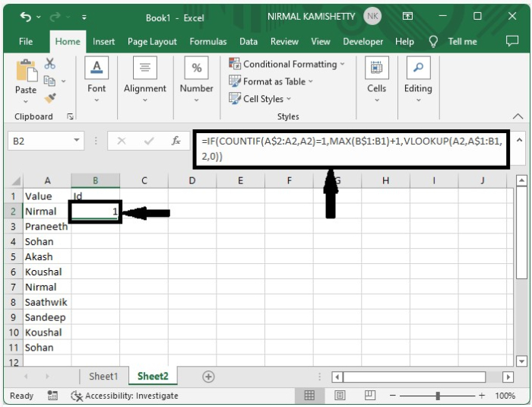Open the Editing group button
The width and height of the screenshot is (532, 407).
[418, 80]
